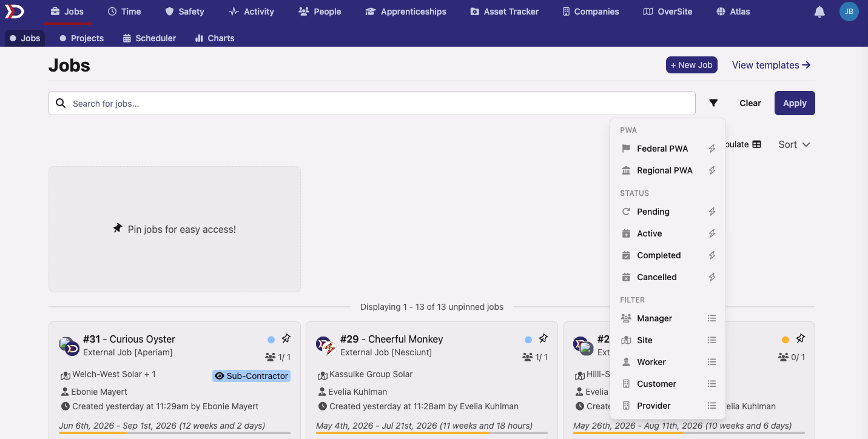This screenshot has height=439, width=868.
Task: Open the #29 - Cheerful Monkey job title
Action: pos(392,339)
